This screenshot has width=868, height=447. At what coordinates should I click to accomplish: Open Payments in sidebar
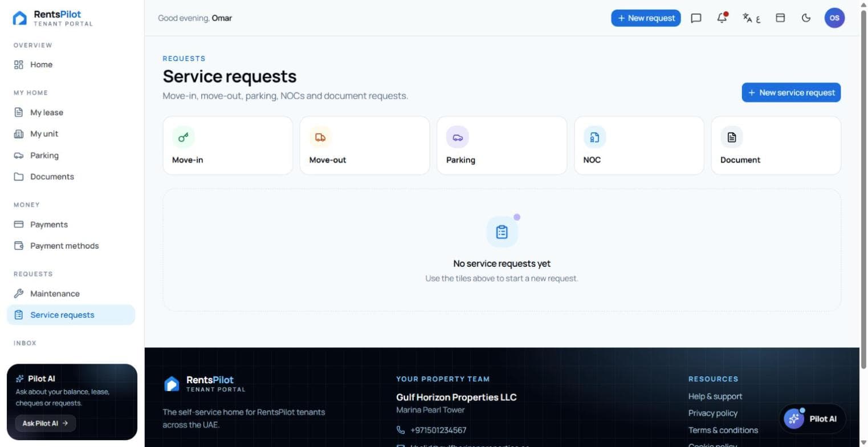coord(71,225)
